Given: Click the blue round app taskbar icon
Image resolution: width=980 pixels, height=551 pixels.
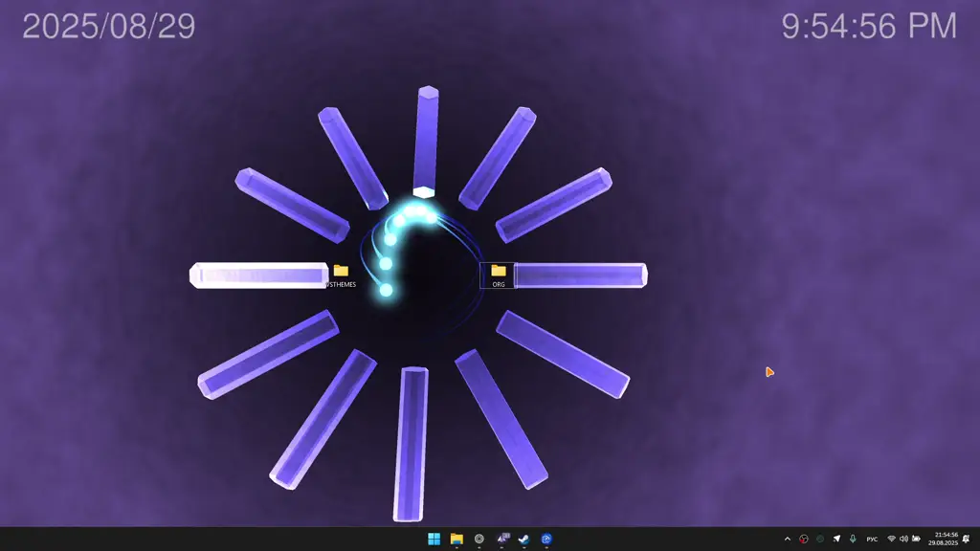Looking at the screenshot, I should click(546, 539).
